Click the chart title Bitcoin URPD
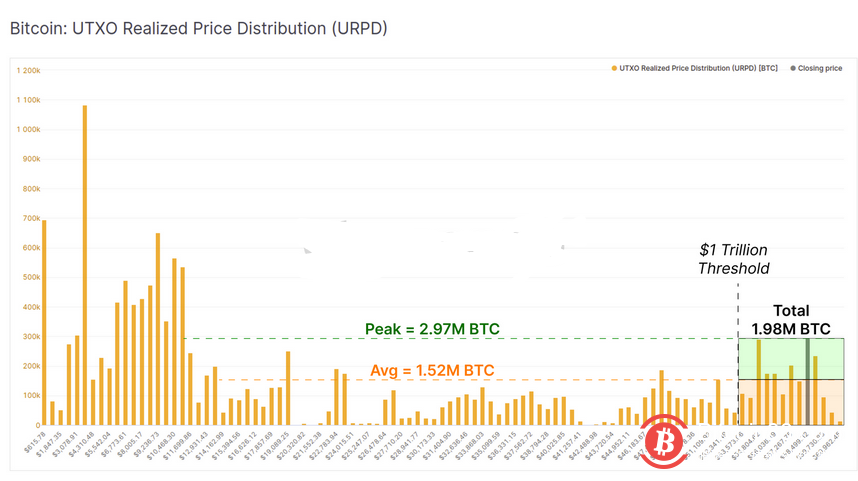This screenshot has width=858, height=481. (x=198, y=28)
